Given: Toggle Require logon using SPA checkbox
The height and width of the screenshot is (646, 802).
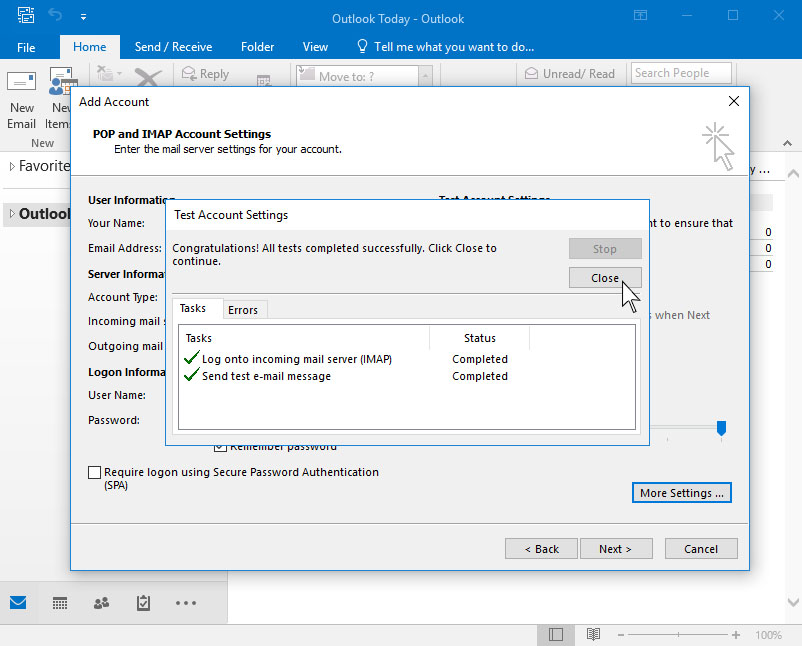Looking at the screenshot, I should coord(94,472).
